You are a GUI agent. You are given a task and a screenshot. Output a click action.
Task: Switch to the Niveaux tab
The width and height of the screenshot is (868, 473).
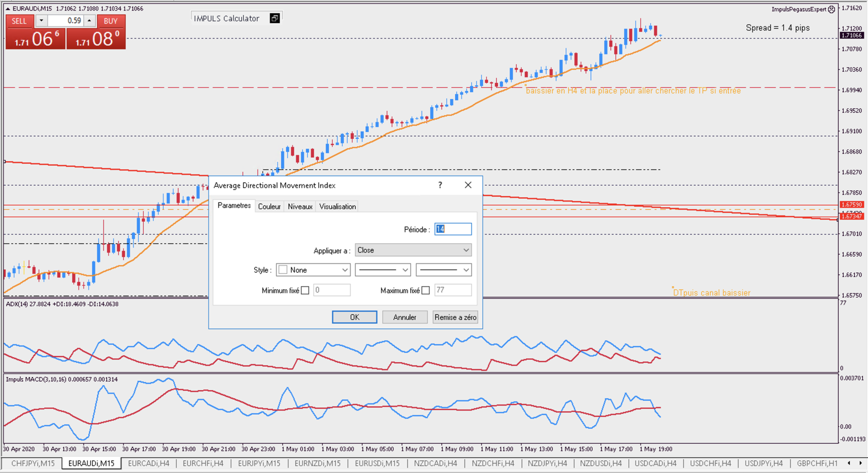300,207
